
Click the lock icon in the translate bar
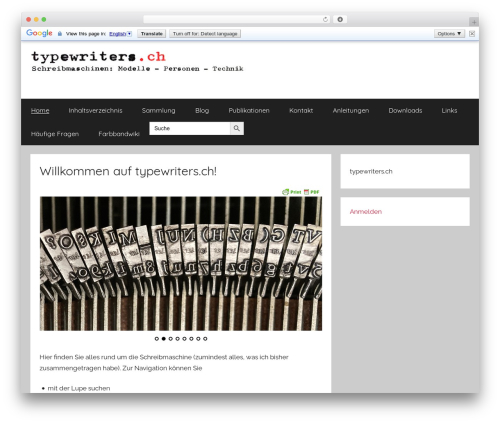[x=60, y=34]
